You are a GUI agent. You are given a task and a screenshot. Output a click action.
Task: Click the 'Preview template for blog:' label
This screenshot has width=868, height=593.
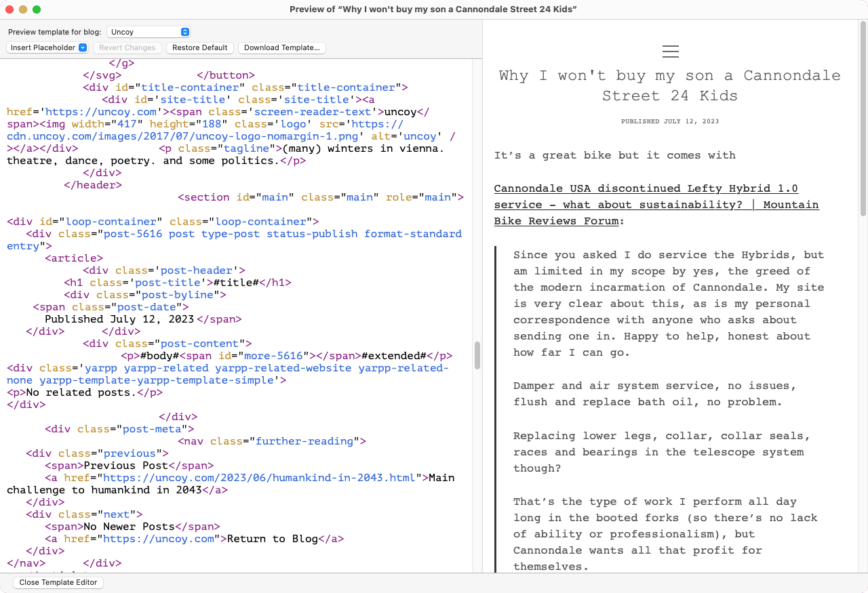55,32
